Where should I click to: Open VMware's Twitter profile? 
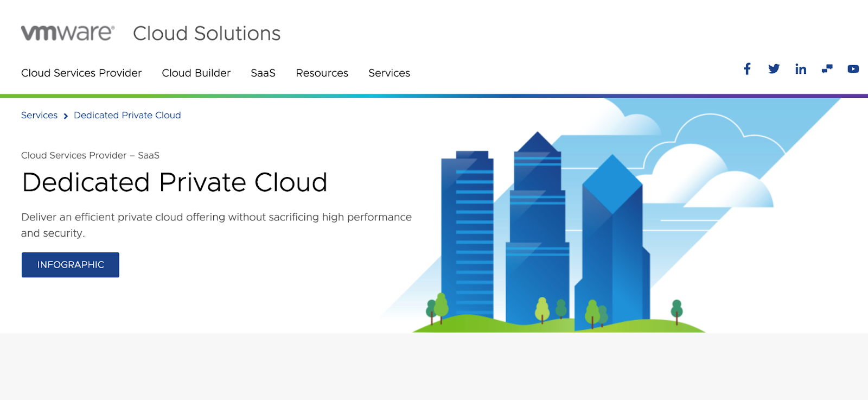[774, 69]
